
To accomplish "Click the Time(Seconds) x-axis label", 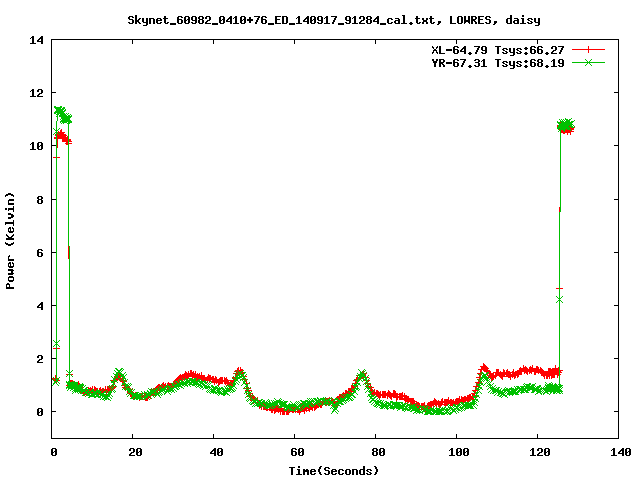I will coord(335,470).
